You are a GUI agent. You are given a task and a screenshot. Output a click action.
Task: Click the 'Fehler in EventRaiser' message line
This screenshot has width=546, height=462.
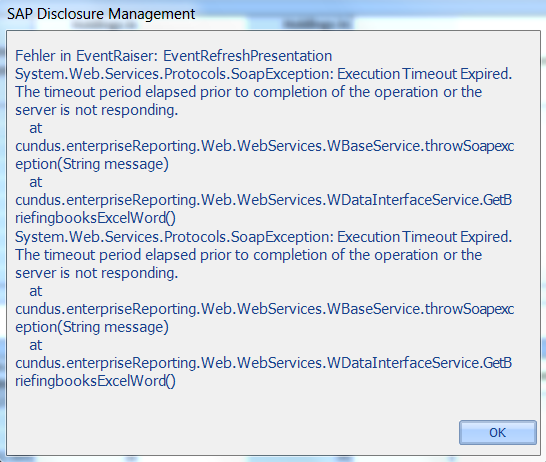click(x=173, y=56)
